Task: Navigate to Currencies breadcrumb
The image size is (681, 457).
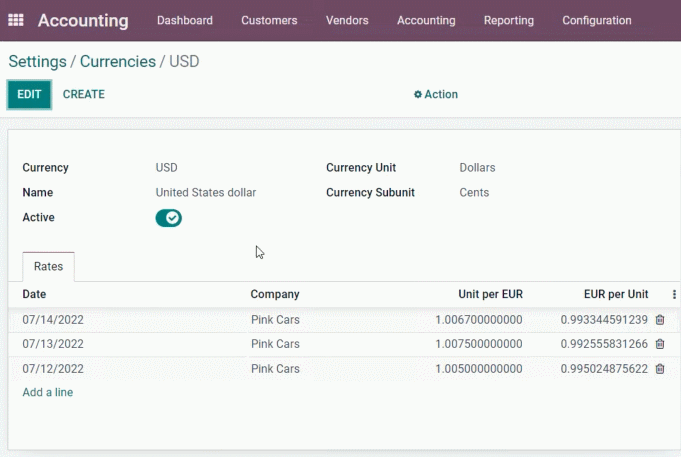Action: [x=118, y=62]
